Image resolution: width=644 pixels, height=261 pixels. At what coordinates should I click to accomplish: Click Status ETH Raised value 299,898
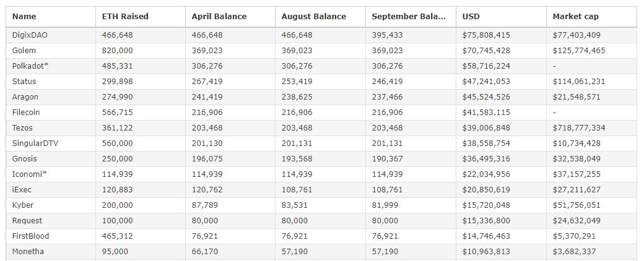[x=117, y=82]
